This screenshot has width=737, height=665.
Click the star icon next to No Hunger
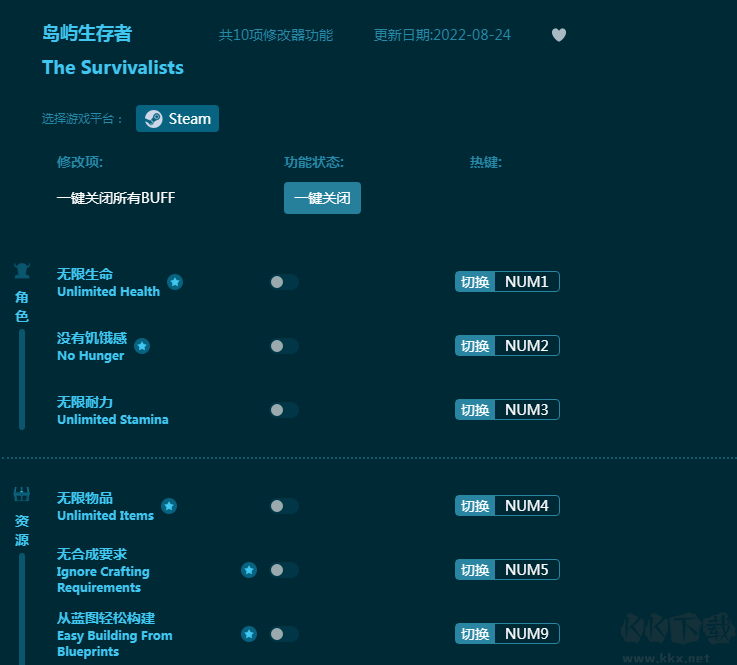[x=142, y=346]
